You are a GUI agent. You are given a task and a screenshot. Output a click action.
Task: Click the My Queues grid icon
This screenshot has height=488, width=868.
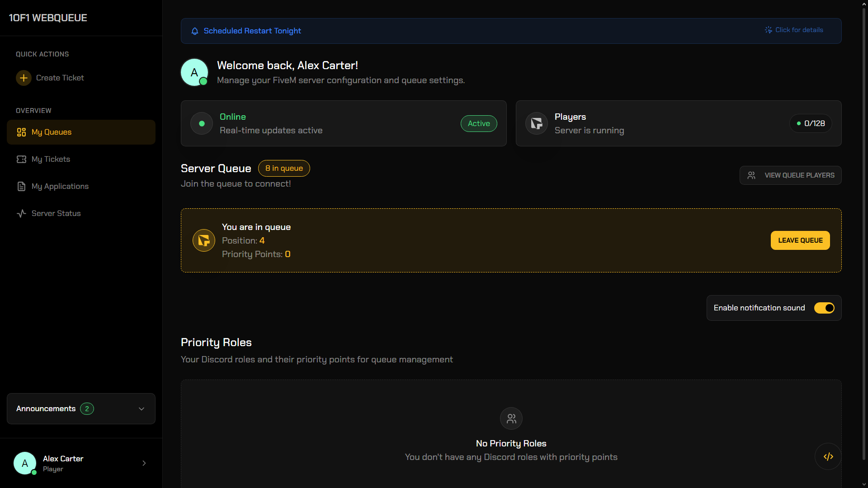tap(21, 132)
